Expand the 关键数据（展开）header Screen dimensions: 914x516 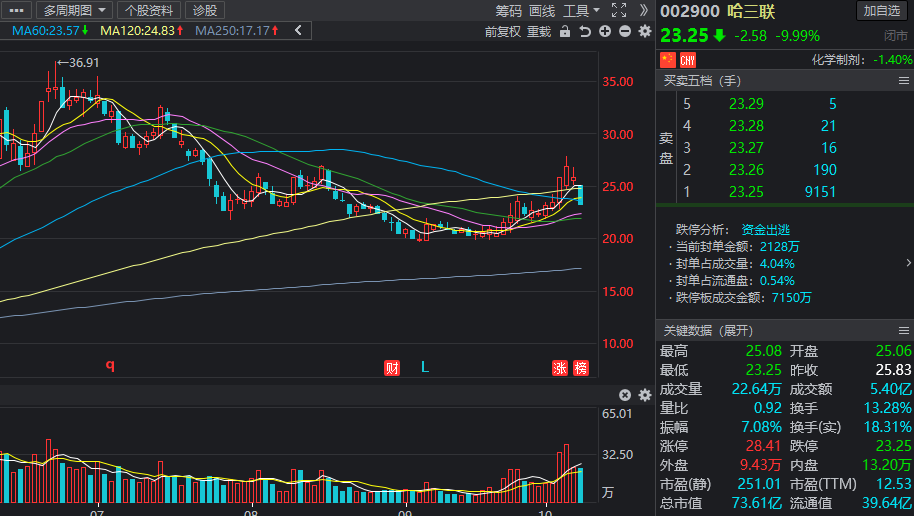(x=708, y=331)
